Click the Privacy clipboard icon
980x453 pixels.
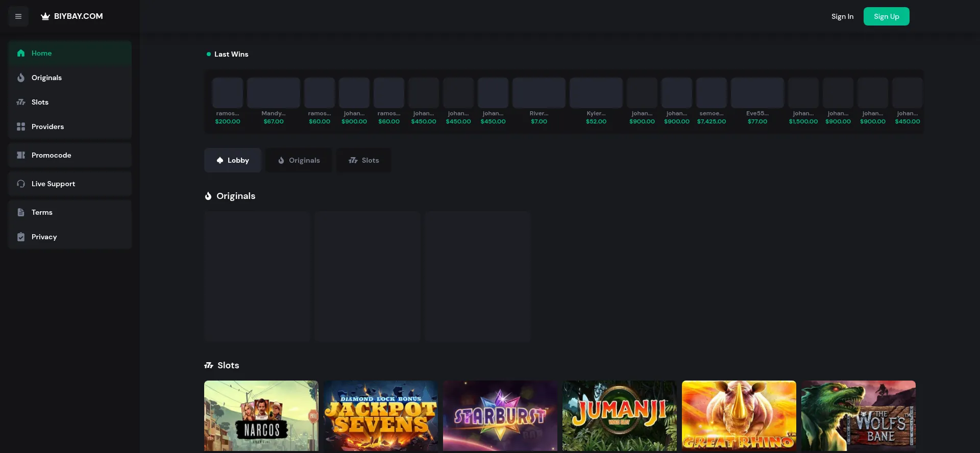click(21, 237)
